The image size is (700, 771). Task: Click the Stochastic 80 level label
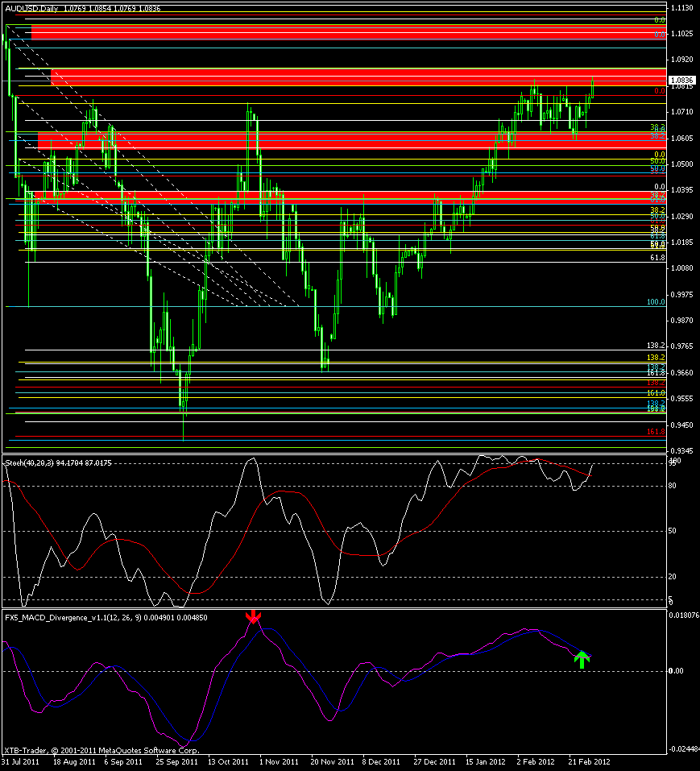pos(673,486)
